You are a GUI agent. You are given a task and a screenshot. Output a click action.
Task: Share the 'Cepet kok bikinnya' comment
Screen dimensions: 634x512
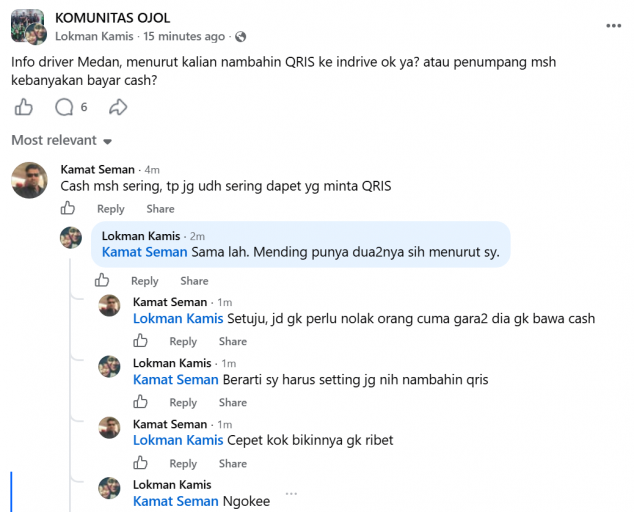point(232,463)
